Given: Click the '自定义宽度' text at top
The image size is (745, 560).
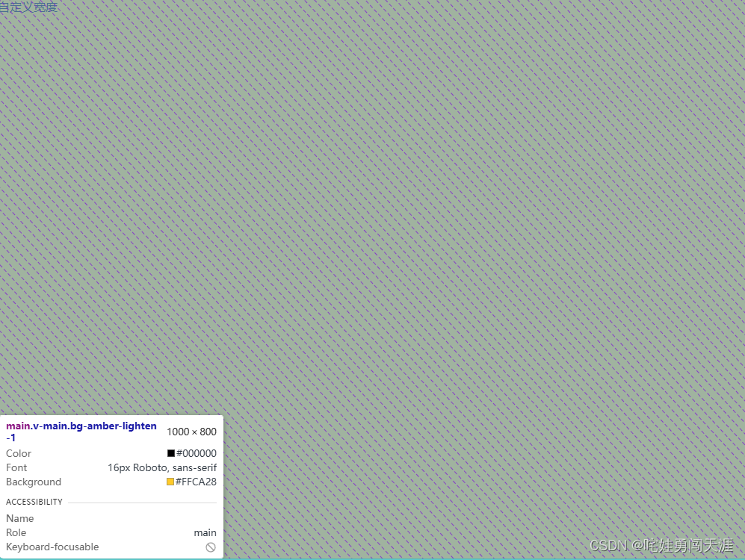Looking at the screenshot, I should pos(28,7).
